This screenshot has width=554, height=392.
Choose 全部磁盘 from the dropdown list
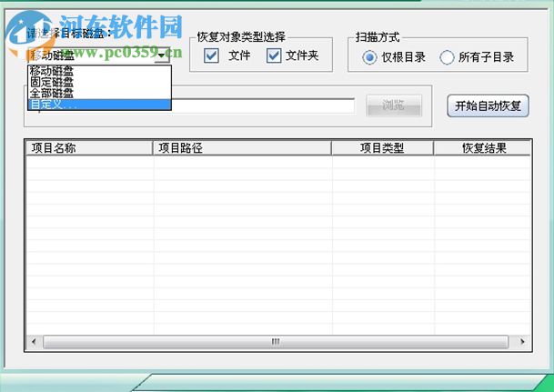(x=100, y=94)
